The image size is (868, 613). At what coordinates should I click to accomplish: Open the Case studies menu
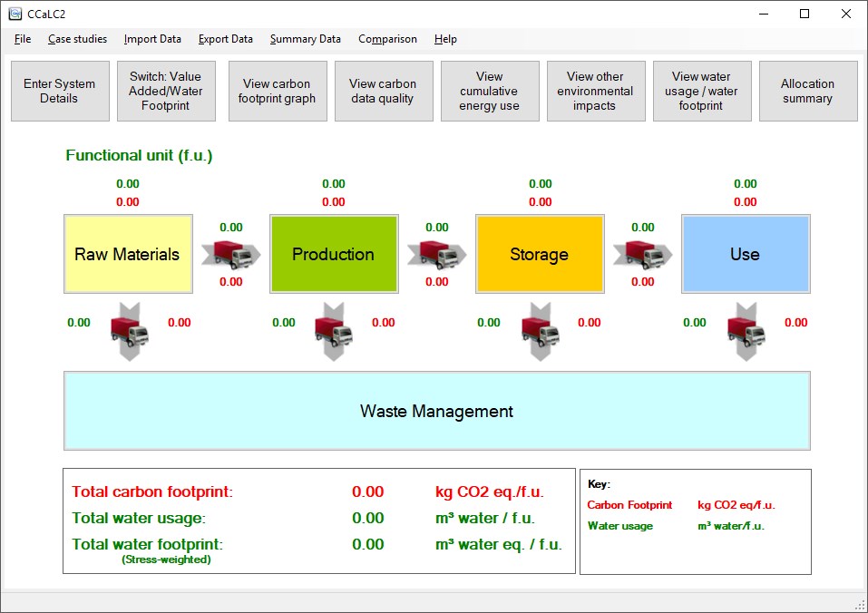[77, 39]
